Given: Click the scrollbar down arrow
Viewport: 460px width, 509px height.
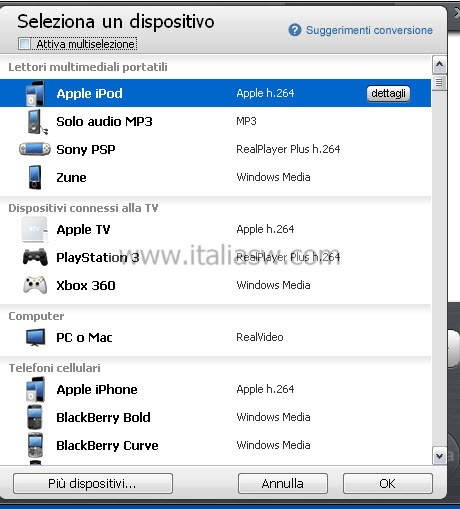Looking at the screenshot, I should (439, 456).
